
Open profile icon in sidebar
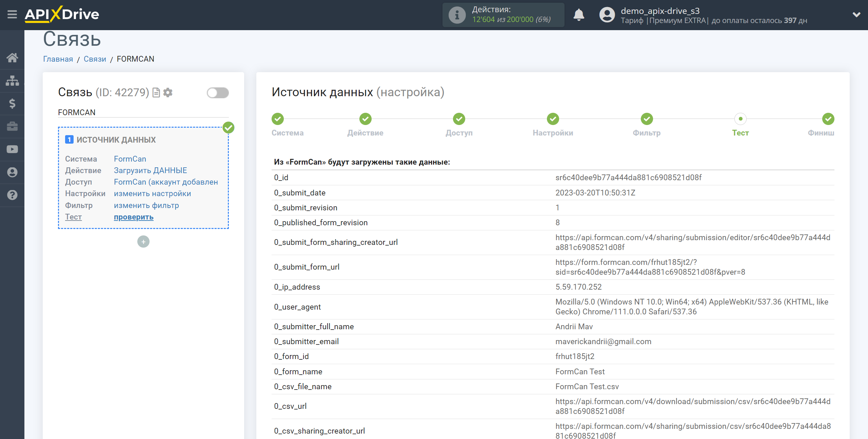click(x=12, y=172)
